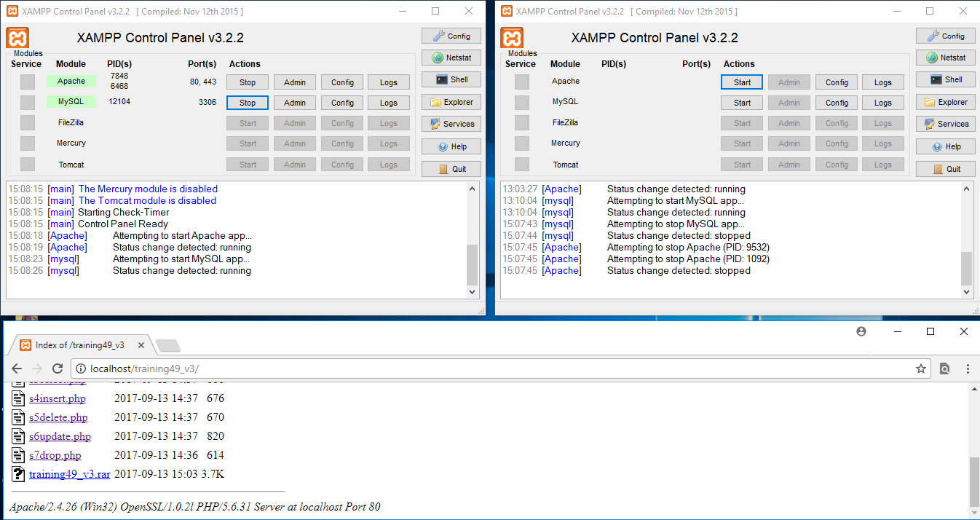Open the Chrome three-dot menu

[968, 369]
